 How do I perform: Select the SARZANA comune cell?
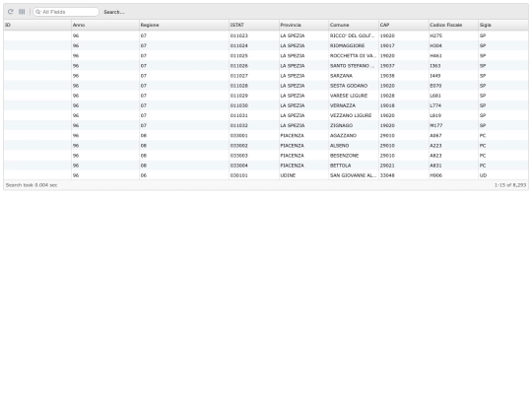[354, 76]
